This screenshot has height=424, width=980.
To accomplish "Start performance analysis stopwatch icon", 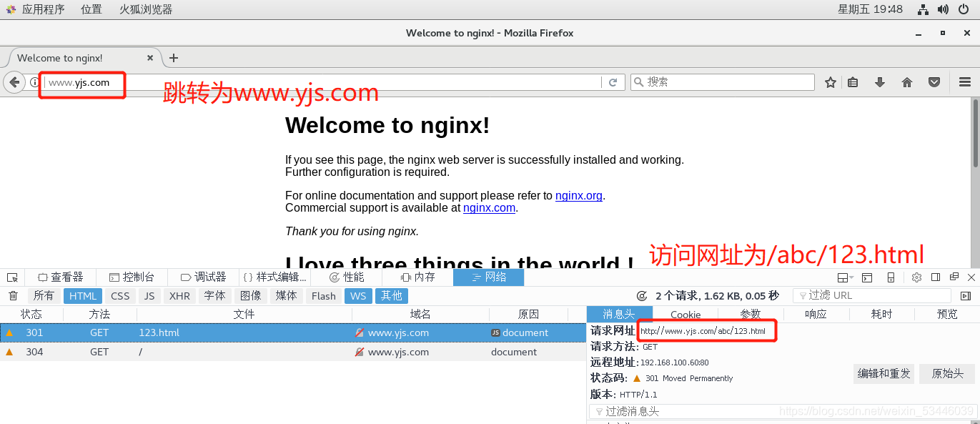I will pyautogui.click(x=642, y=296).
